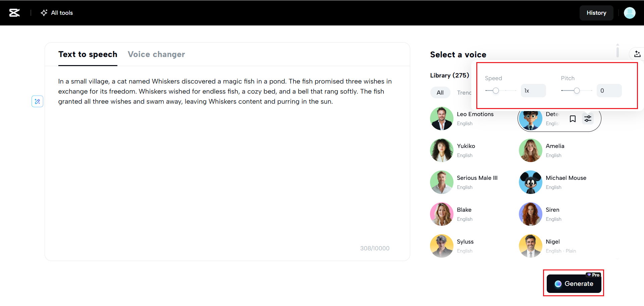Enable the Trending voice filter
The height and width of the screenshot is (306, 644).
click(x=465, y=92)
